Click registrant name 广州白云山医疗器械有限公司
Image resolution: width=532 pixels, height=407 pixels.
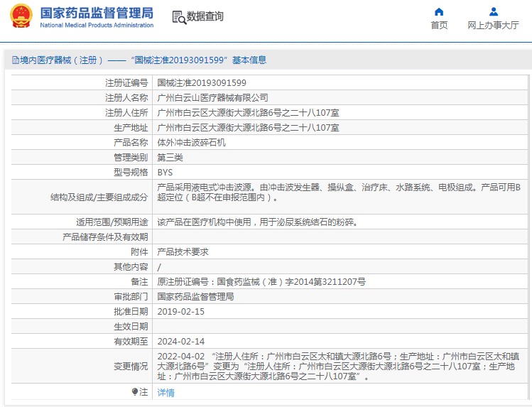(213, 98)
